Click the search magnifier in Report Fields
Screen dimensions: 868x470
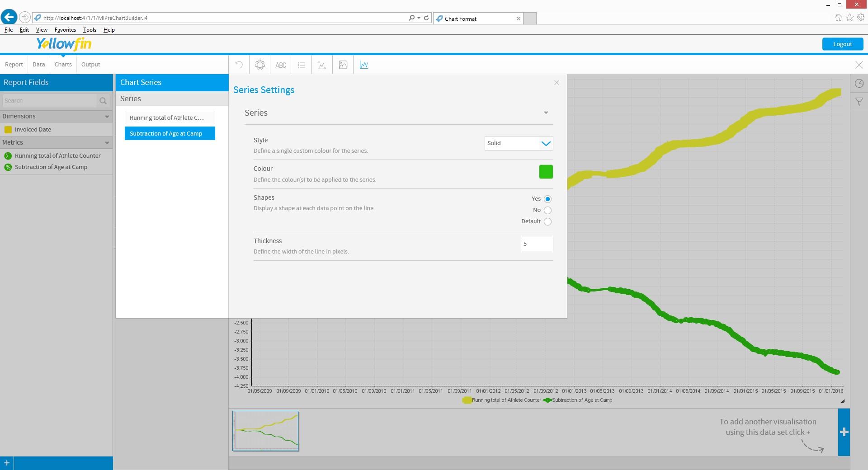point(103,101)
